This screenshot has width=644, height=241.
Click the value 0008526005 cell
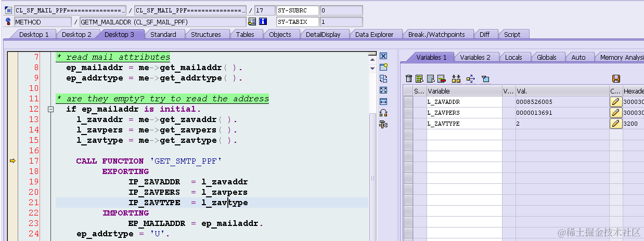pyautogui.click(x=562, y=102)
